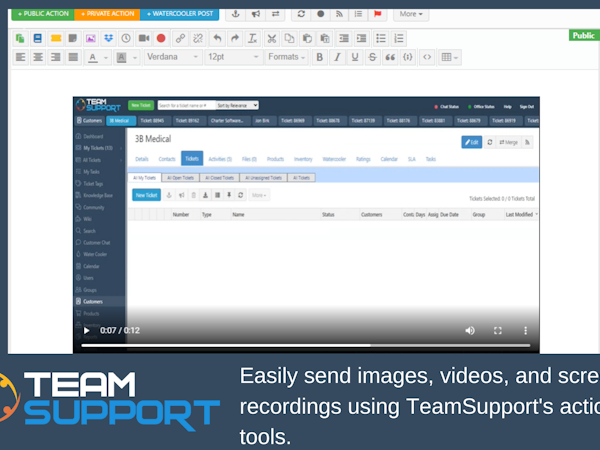Open video options three-dot menu
Viewport: 600px width, 450px height.
tap(525, 331)
